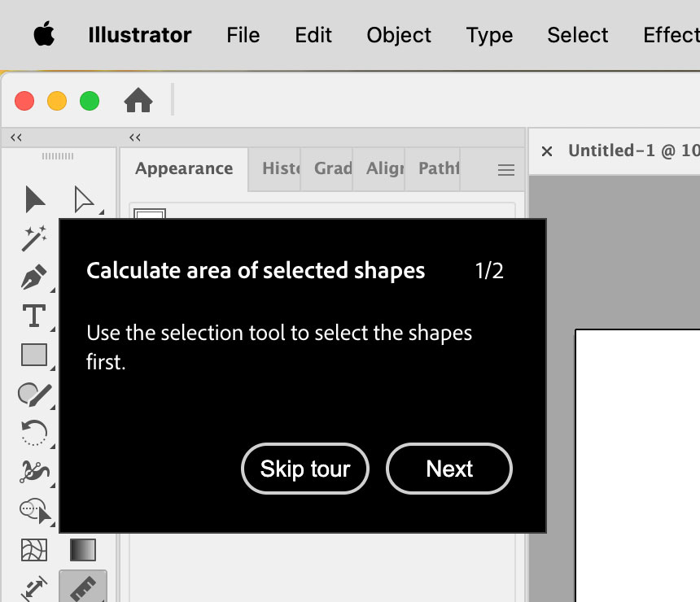The image size is (700, 602).
Task: Collapse the panel dock using the double chevron
Action: pos(134,137)
